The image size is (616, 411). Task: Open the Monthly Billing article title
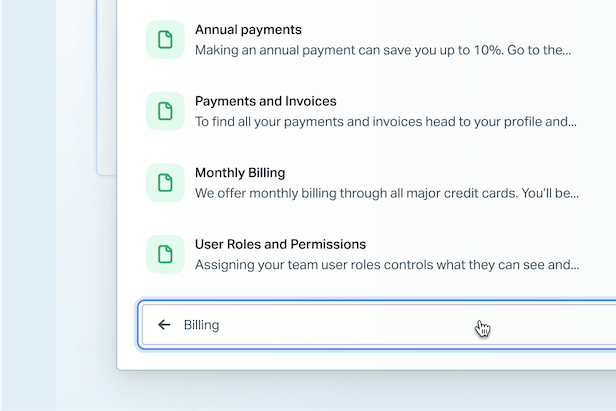(240, 173)
